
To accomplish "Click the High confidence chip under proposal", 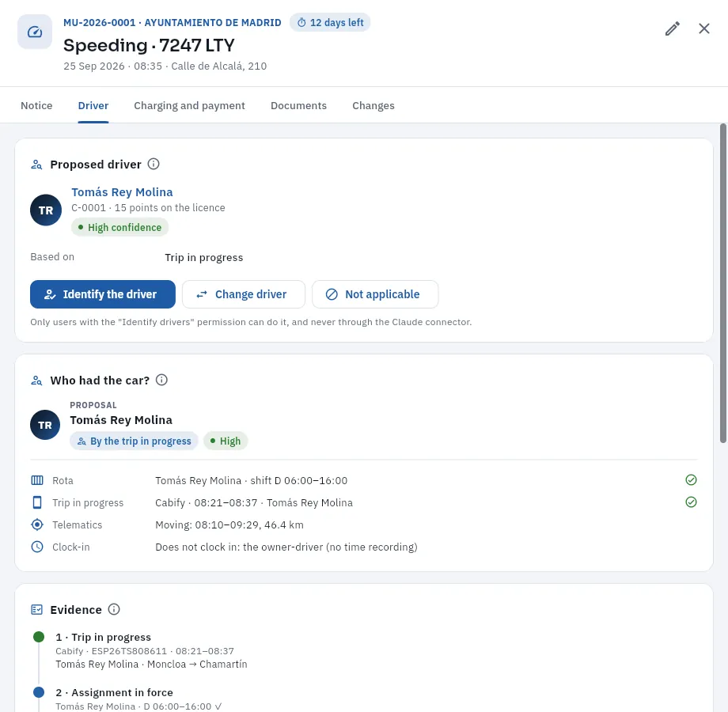I will click(226, 441).
